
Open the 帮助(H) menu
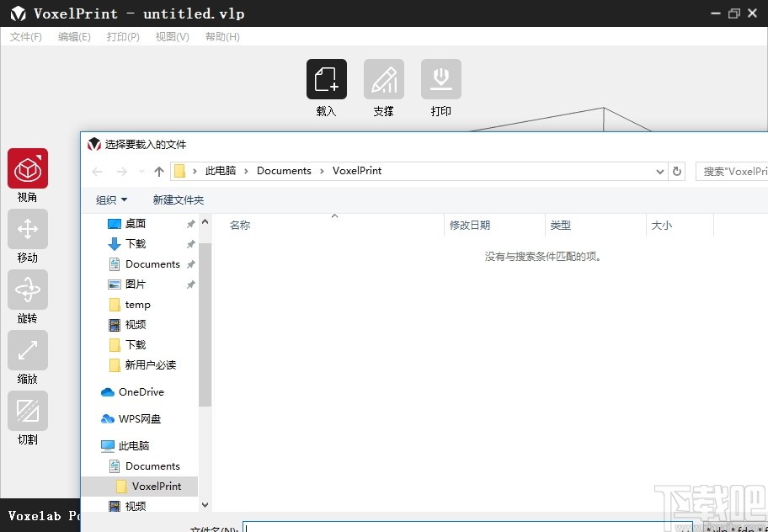point(222,37)
